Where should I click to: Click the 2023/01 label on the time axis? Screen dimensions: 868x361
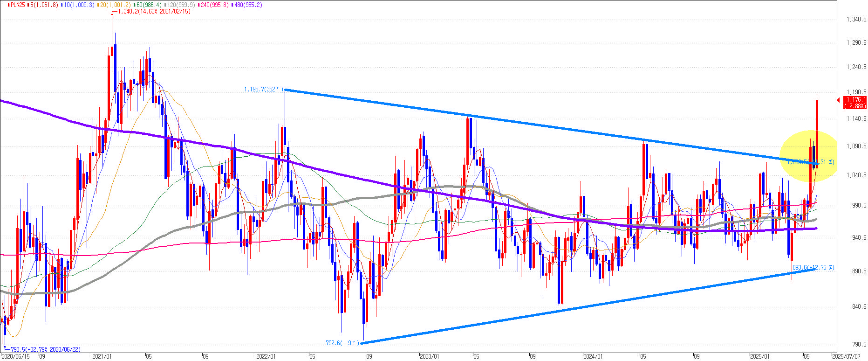tap(430, 357)
